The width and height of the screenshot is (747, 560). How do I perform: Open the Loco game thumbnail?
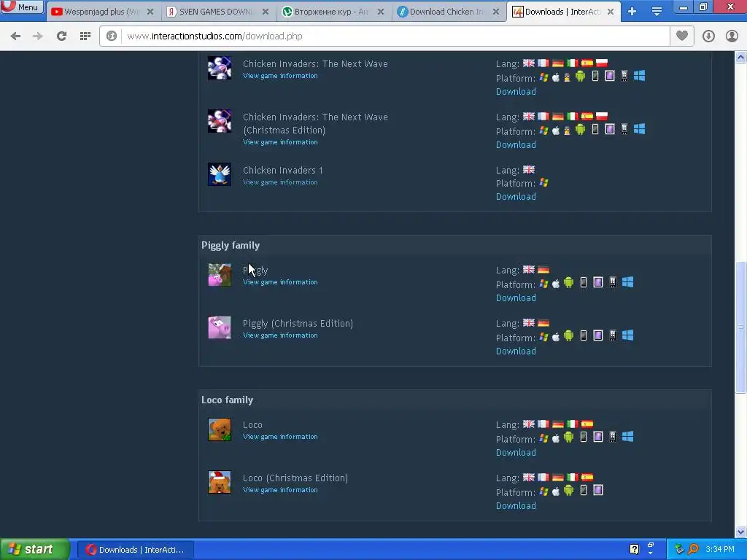pos(220,429)
